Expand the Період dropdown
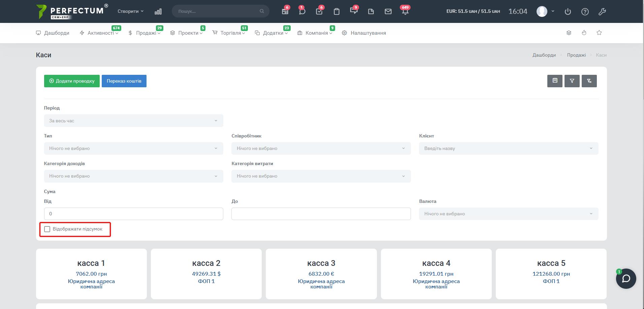This screenshot has height=309, width=644. tap(133, 121)
